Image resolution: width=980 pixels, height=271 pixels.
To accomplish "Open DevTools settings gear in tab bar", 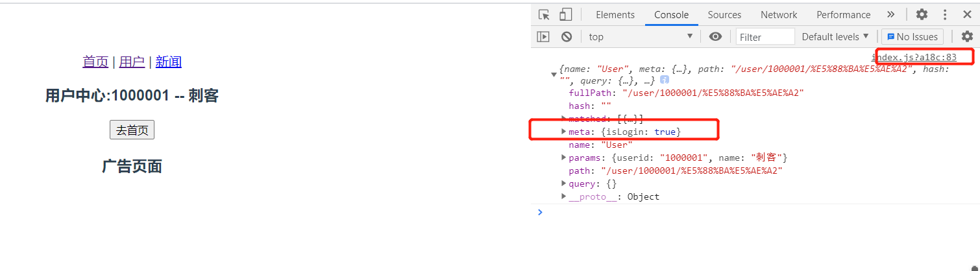I will pyautogui.click(x=922, y=14).
